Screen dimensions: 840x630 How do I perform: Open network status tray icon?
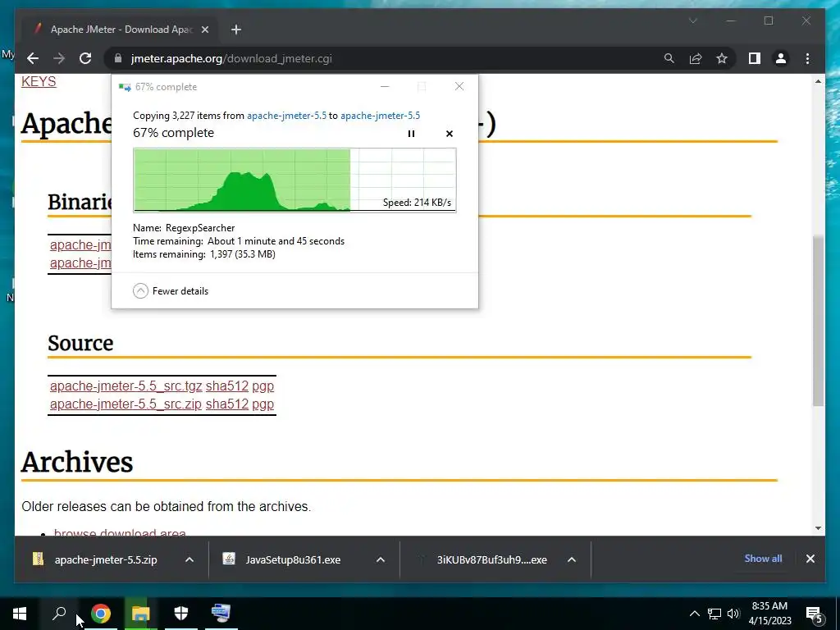coord(714,614)
